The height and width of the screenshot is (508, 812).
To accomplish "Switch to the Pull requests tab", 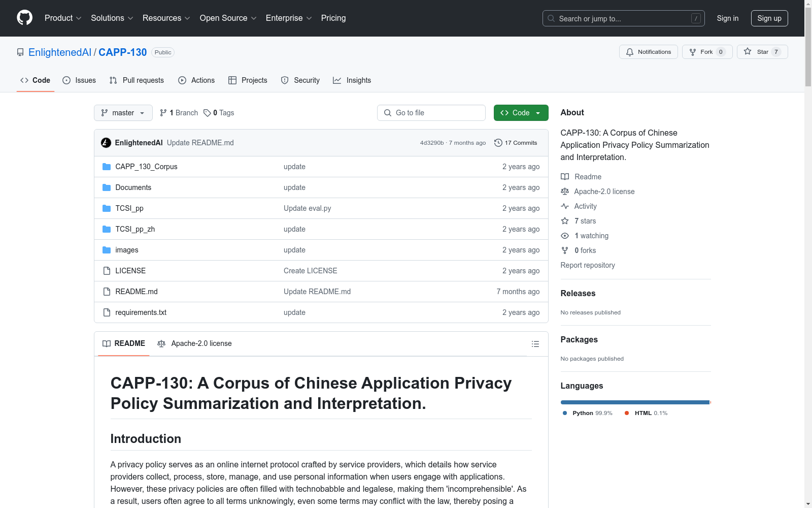I will click(x=137, y=80).
